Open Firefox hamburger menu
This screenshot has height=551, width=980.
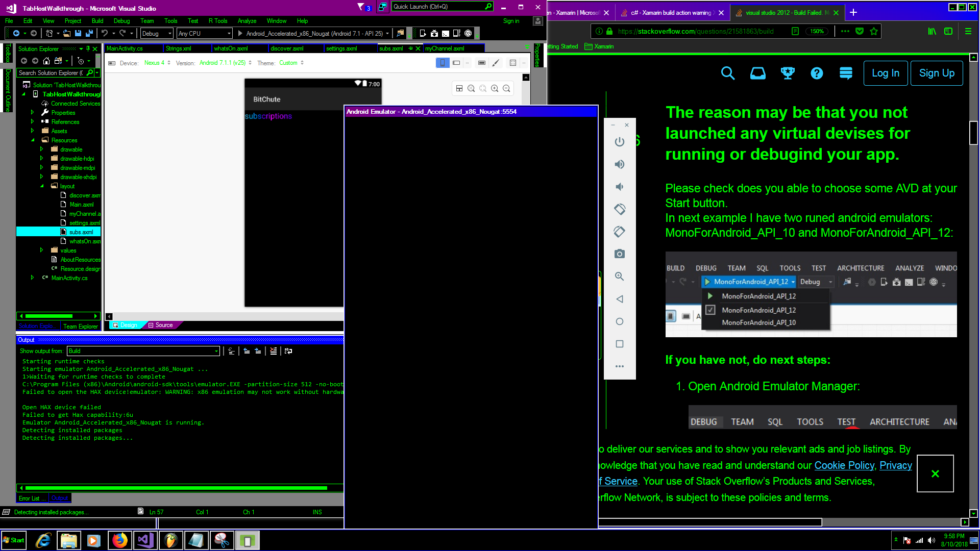[x=968, y=31]
